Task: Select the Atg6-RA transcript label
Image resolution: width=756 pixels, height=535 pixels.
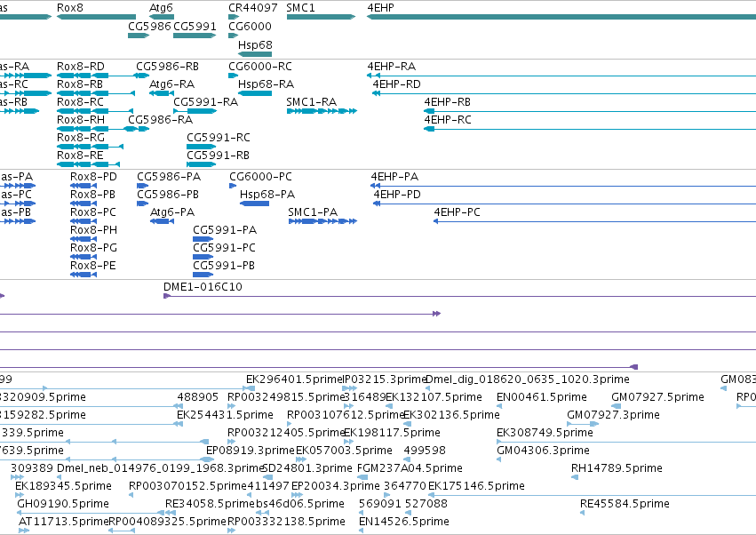Action: (172, 84)
